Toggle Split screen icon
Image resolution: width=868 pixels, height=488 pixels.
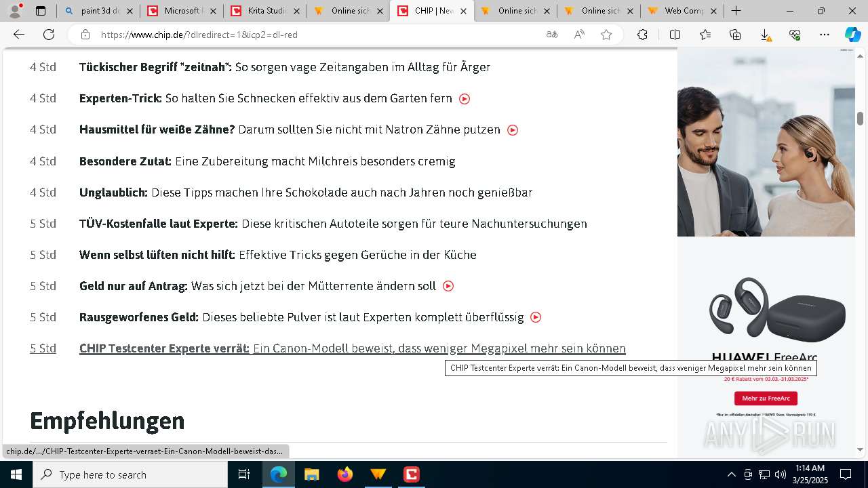click(x=675, y=35)
